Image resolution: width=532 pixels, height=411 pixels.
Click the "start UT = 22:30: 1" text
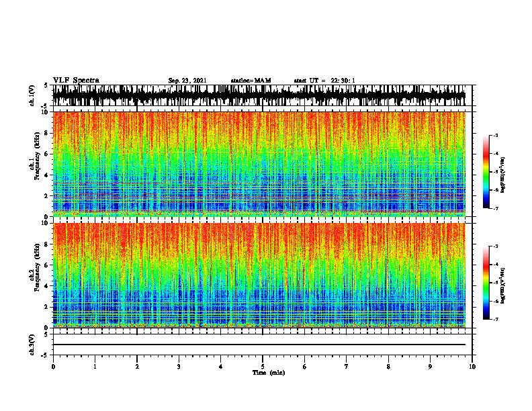click(324, 81)
